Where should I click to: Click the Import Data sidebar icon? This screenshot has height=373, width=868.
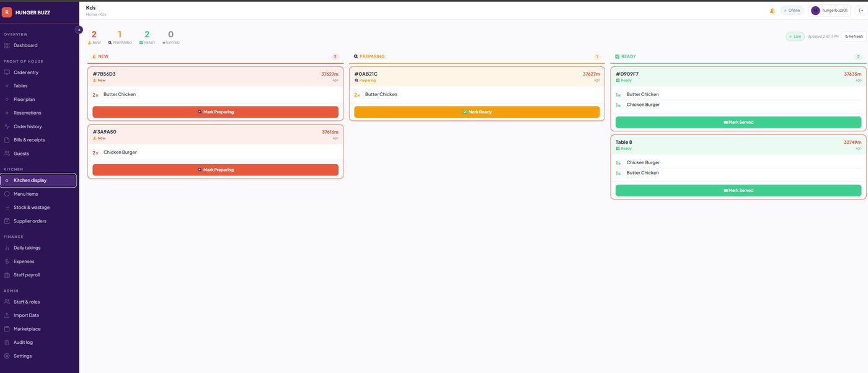[x=7, y=315]
